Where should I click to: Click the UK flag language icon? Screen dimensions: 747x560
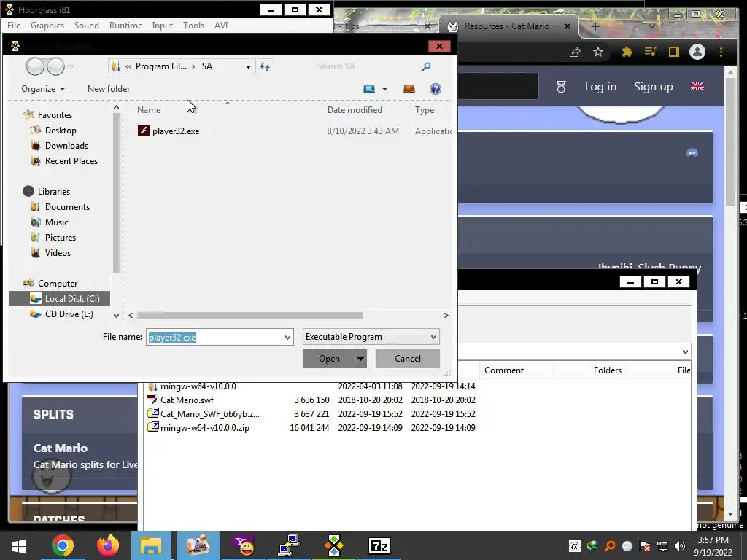tap(697, 86)
